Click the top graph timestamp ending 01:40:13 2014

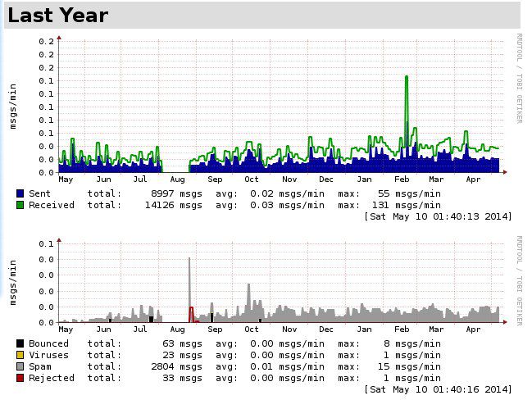438,216
